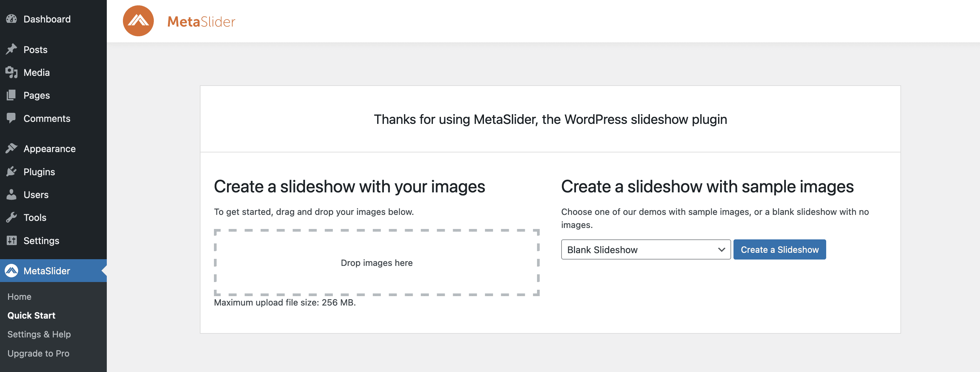This screenshot has width=980, height=372.
Task: Click the Posts pushpin icon
Action: pyautogui.click(x=11, y=49)
